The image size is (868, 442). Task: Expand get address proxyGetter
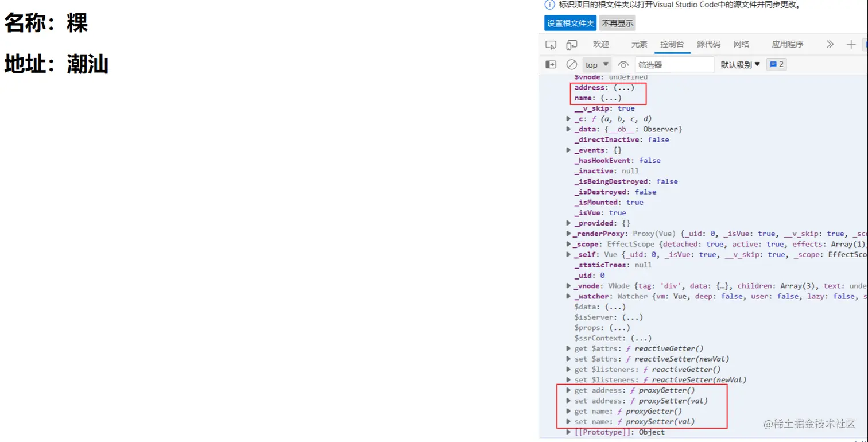pyautogui.click(x=569, y=390)
